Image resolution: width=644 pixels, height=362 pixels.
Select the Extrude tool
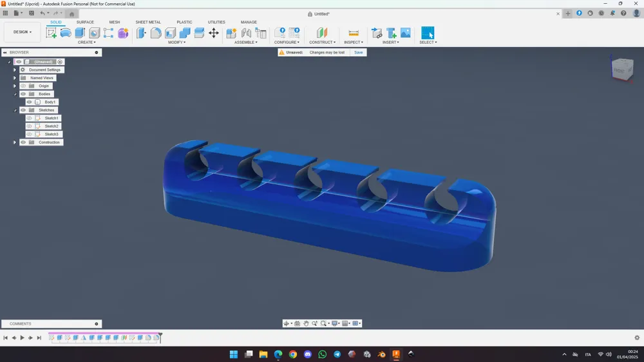pyautogui.click(x=80, y=33)
